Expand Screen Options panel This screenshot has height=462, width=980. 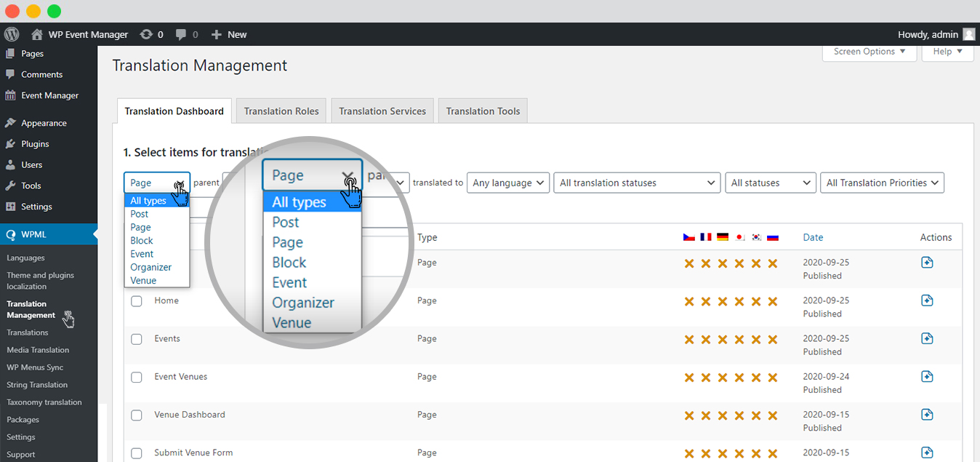(869, 52)
